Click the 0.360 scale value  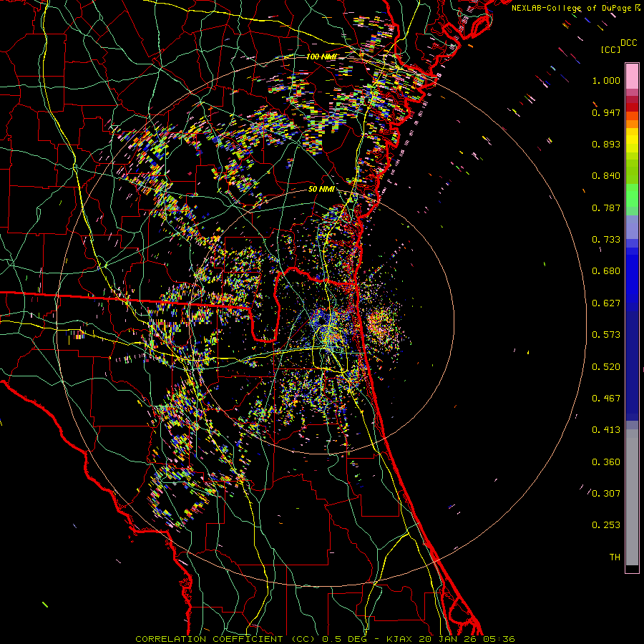(606, 462)
